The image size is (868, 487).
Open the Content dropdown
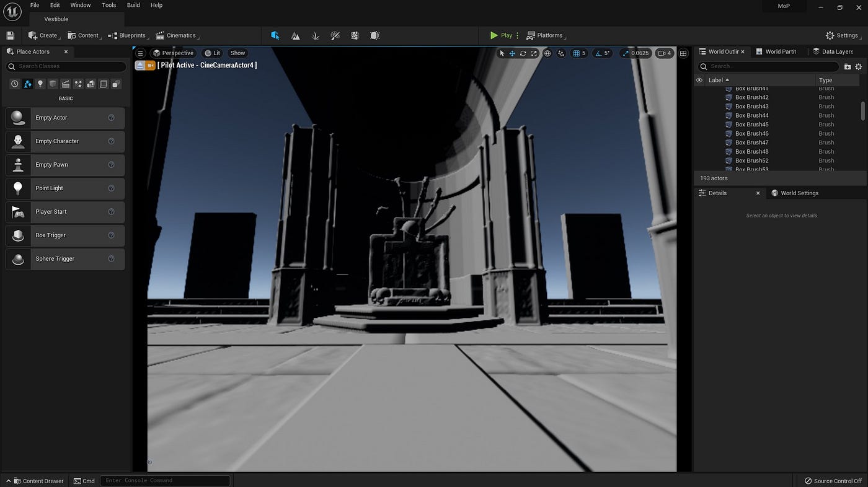tap(84, 35)
